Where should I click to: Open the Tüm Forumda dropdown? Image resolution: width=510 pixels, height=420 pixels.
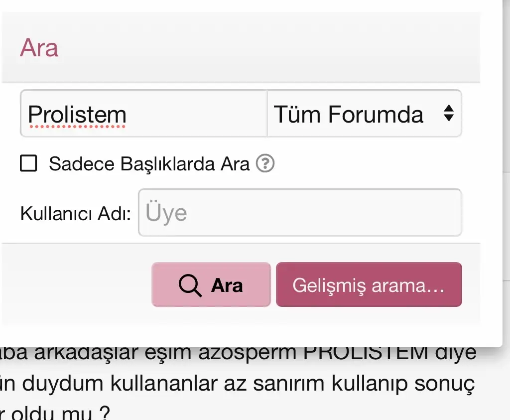click(x=364, y=114)
